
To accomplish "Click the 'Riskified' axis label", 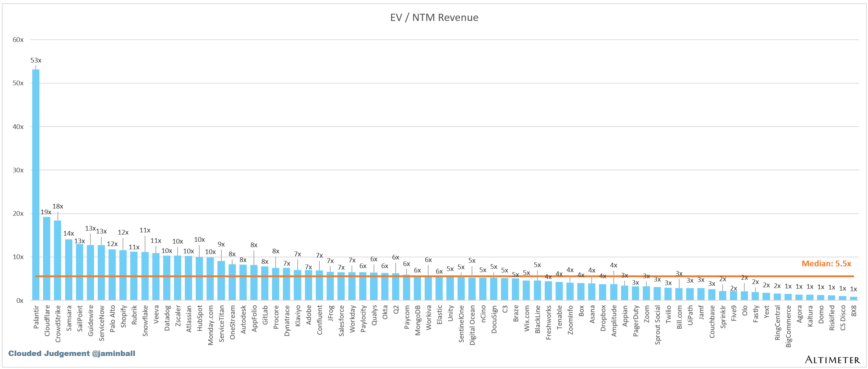I will pos(832,318).
